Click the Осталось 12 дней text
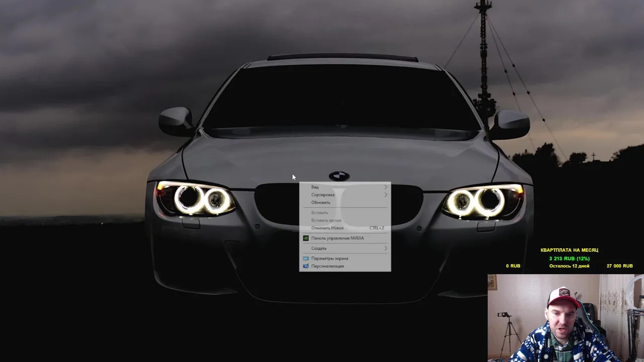This screenshot has height=362, width=644. tap(569, 266)
